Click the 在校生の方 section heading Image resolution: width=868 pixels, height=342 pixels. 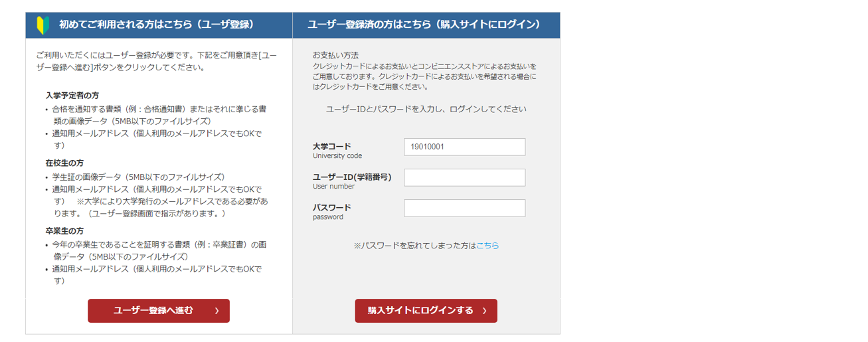[64, 163]
